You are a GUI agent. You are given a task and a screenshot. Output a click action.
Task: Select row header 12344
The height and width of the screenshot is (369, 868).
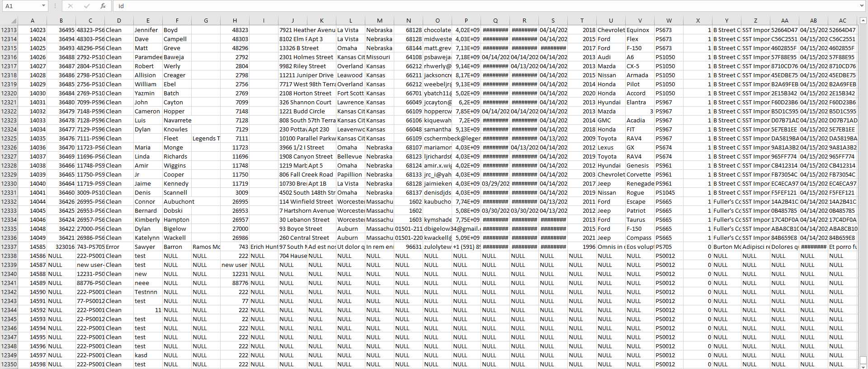(x=9, y=310)
